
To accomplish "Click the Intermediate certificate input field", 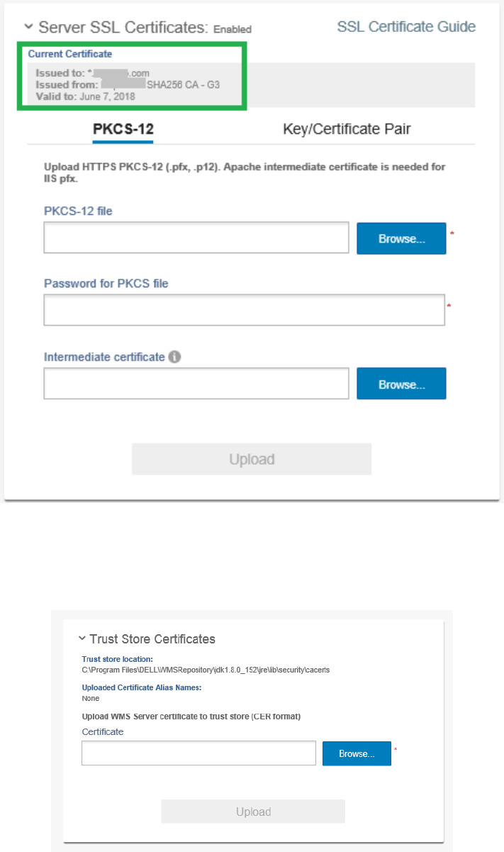I will click(x=196, y=384).
